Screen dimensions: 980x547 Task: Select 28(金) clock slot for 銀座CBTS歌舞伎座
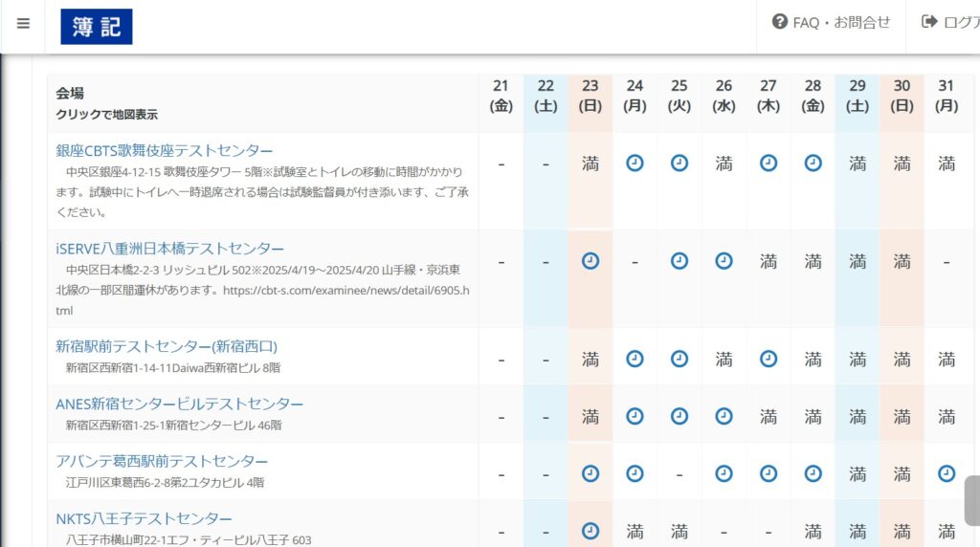pyautogui.click(x=813, y=164)
